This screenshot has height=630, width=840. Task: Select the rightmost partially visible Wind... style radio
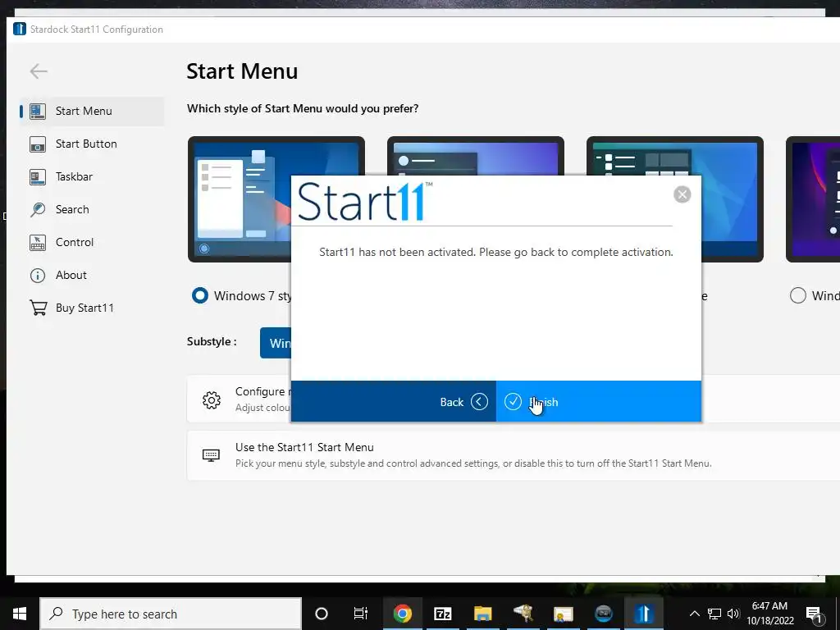click(x=797, y=295)
